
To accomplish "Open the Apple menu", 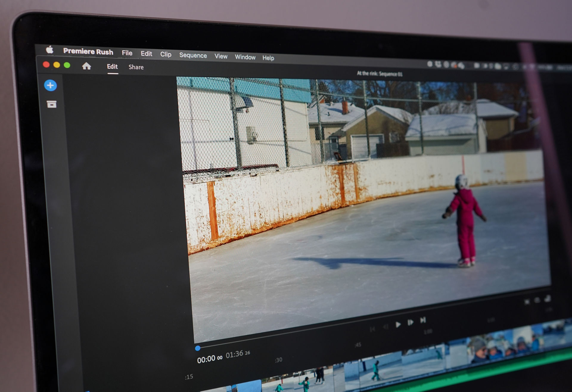I will click(x=49, y=49).
